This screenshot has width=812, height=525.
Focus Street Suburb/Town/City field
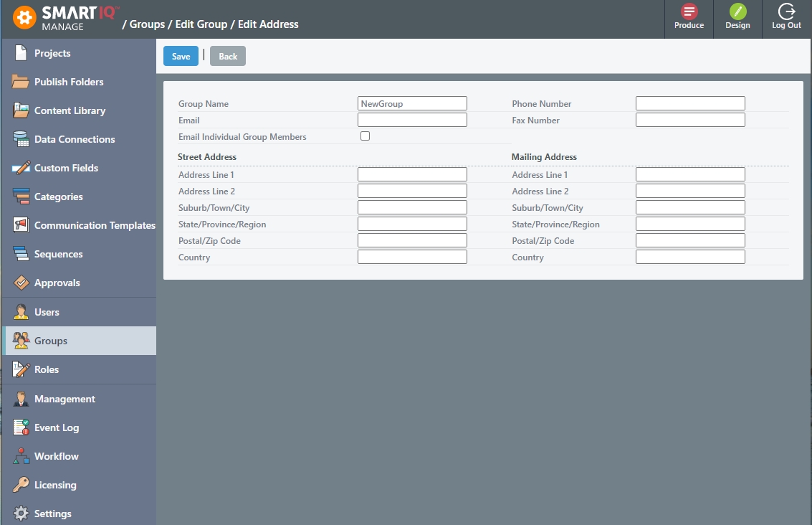(412, 207)
